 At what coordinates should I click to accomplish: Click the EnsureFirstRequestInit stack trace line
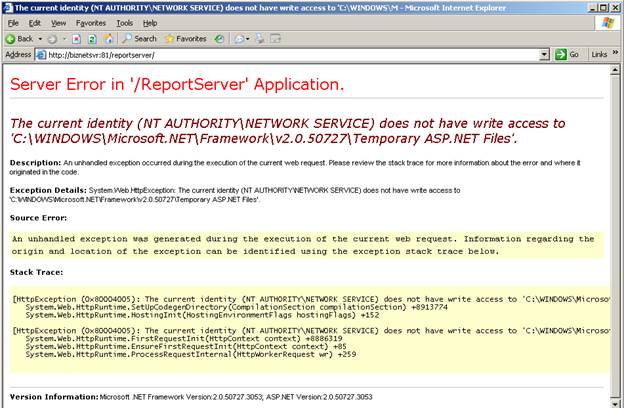click(186, 347)
